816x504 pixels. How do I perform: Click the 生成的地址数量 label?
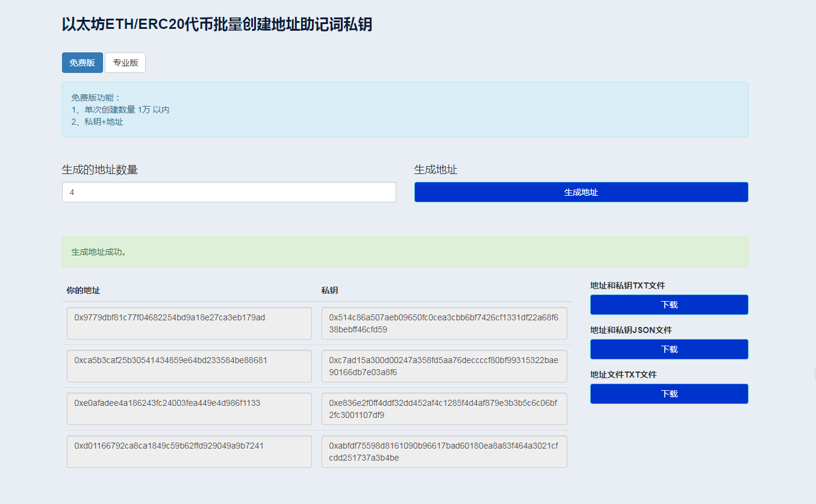100,170
